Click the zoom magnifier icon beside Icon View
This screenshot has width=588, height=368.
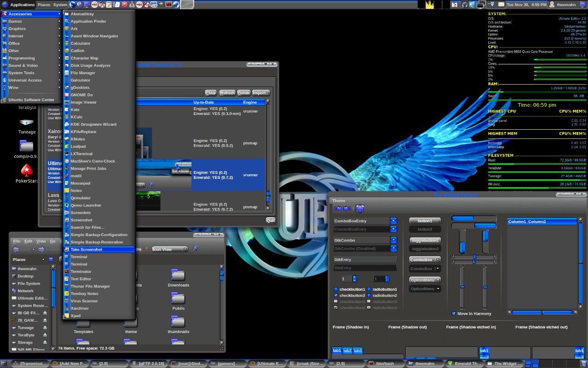[194, 249]
